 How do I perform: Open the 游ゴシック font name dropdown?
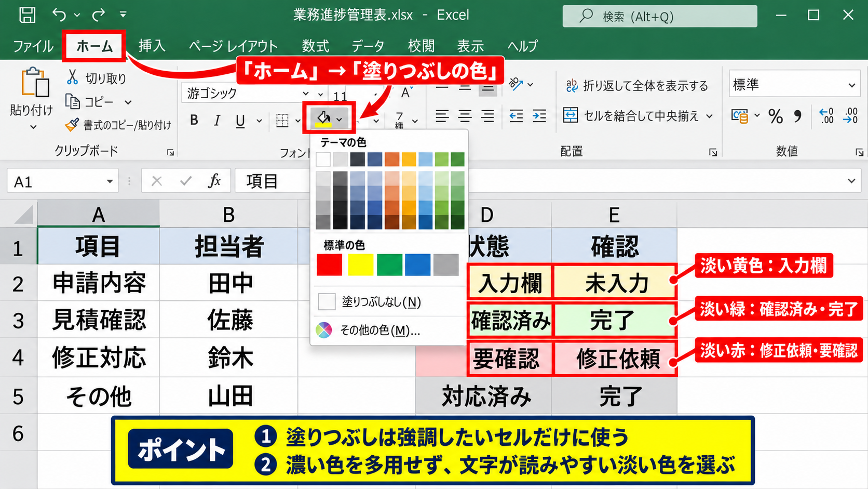[306, 93]
